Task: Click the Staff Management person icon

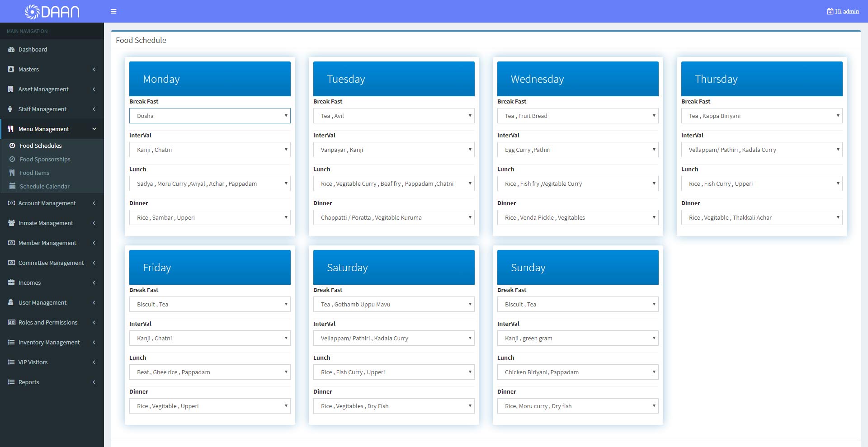Action: tap(10, 109)
